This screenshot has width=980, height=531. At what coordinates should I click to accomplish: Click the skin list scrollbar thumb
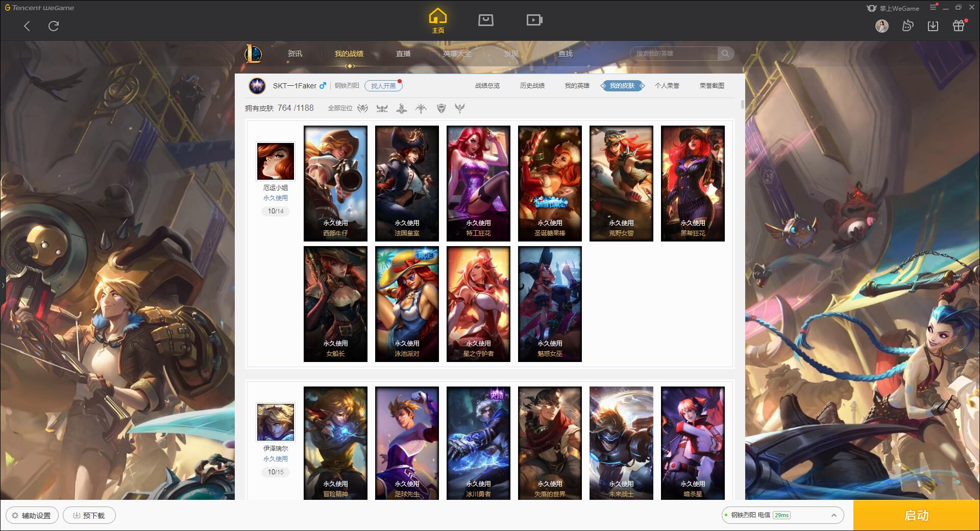pos(742,105)
